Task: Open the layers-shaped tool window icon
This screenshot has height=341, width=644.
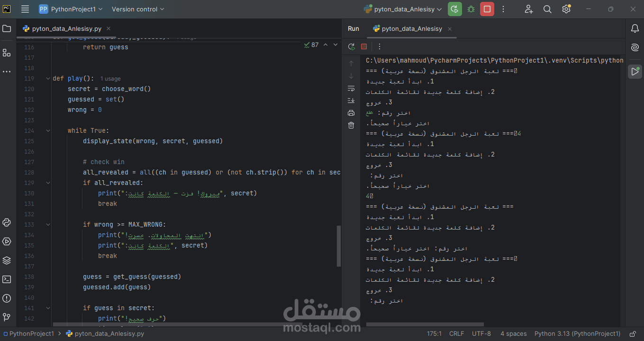Action: 7,260
